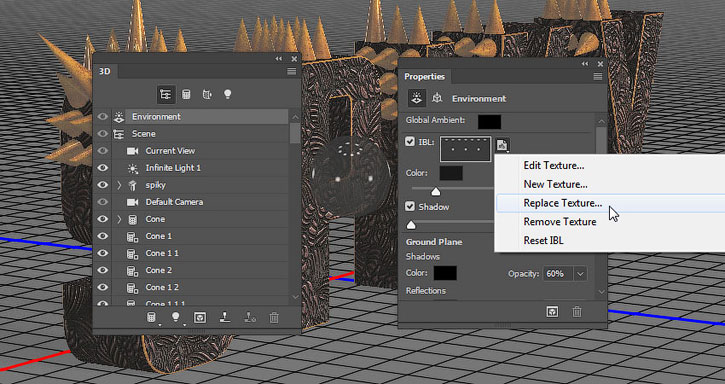Image resolution: width=725 pixels, height=384 pixels.
Task: Collapse the 3D panel with double arrows
Action: point(278,59)
